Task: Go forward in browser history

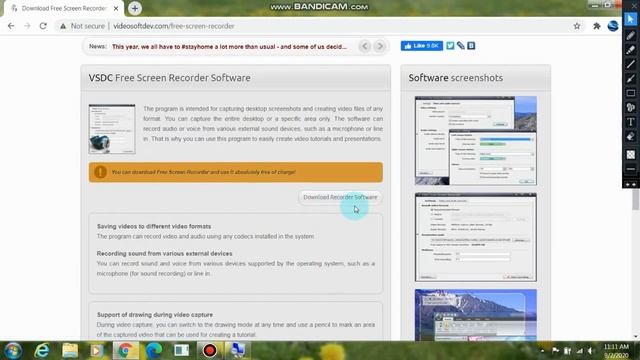Action: 27,26
